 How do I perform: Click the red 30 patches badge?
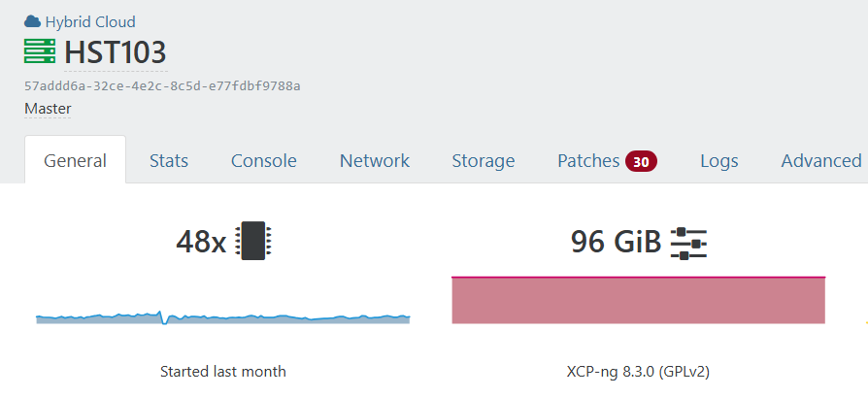[x=641, y=161]
